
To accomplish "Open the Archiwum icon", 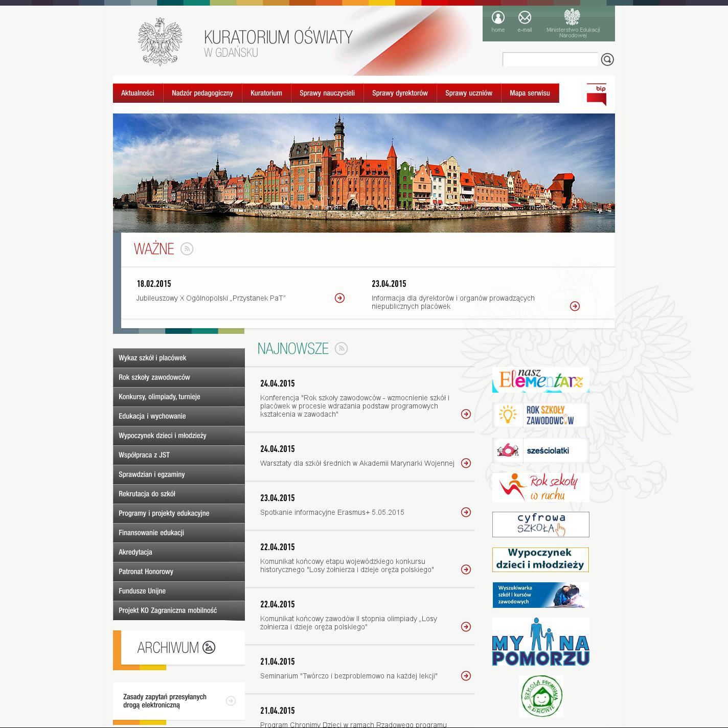I will click(209, 647).
